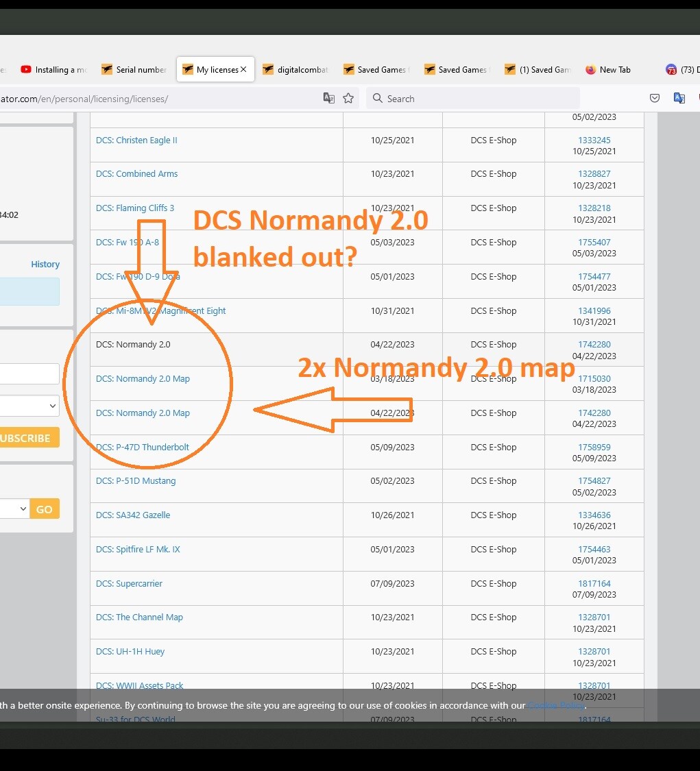
Task: Open the Normandy 2.0 Map link dated 03/18/2023
Action: coord(143,378)
